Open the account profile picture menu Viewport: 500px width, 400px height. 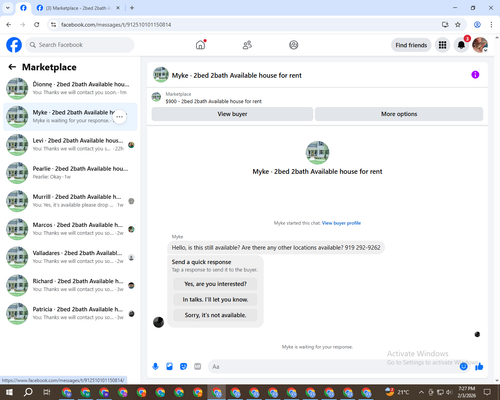tap(480, 45)
